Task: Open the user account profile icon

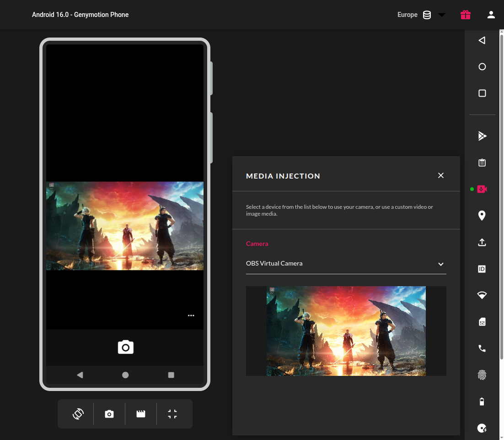Action: (x=491, y=15)
